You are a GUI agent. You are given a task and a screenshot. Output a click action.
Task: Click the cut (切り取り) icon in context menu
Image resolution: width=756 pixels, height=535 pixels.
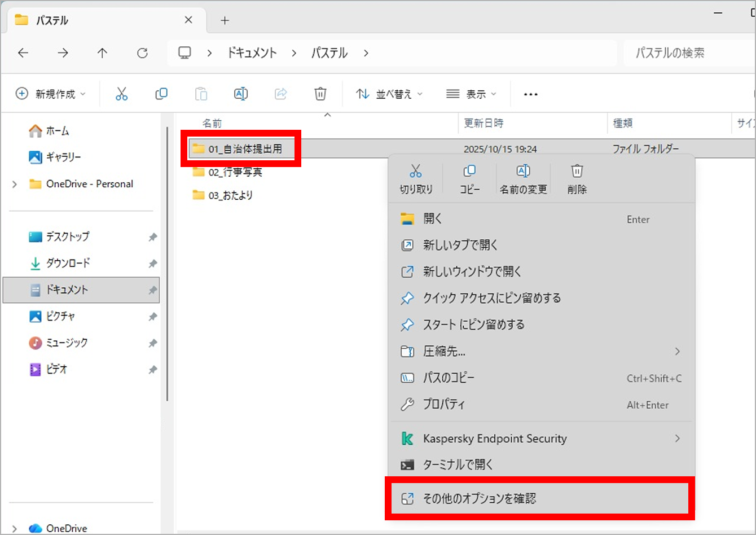point(416,171)
